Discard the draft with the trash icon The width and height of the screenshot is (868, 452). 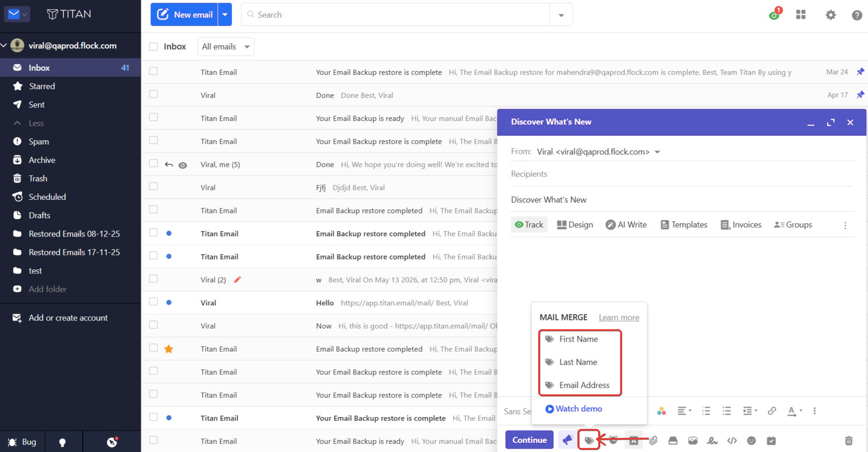click(x=849, y=440)
